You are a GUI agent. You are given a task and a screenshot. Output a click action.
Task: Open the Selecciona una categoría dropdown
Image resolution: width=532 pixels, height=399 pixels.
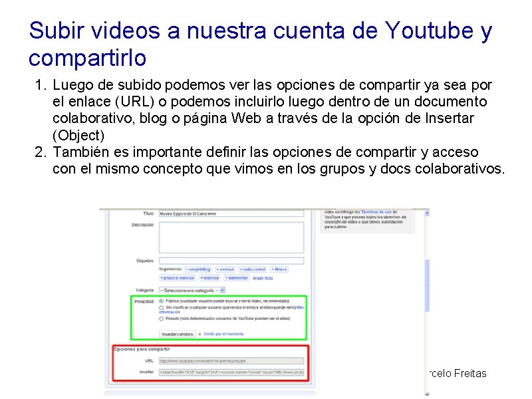[x=190, y=291]
